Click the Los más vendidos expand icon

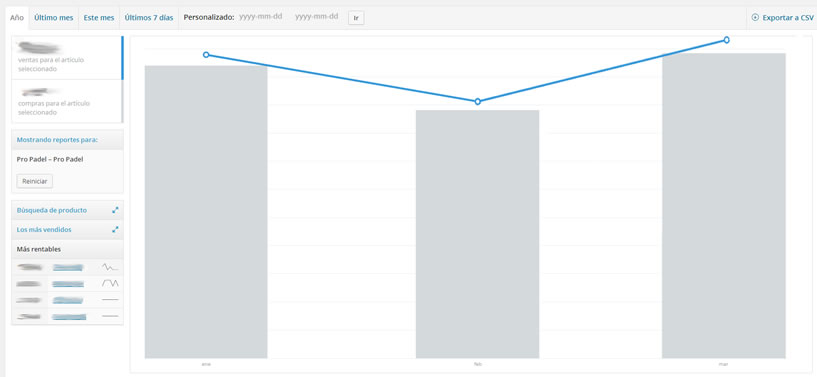pos(115,229)
